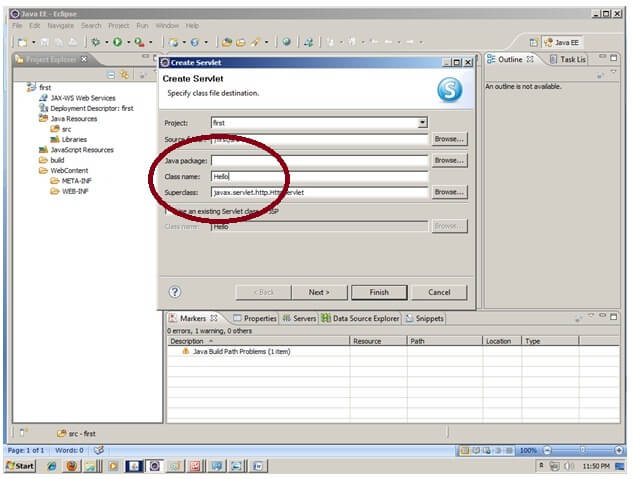Open the Project menu
633x479 pixels.
(x=119, y=25)
